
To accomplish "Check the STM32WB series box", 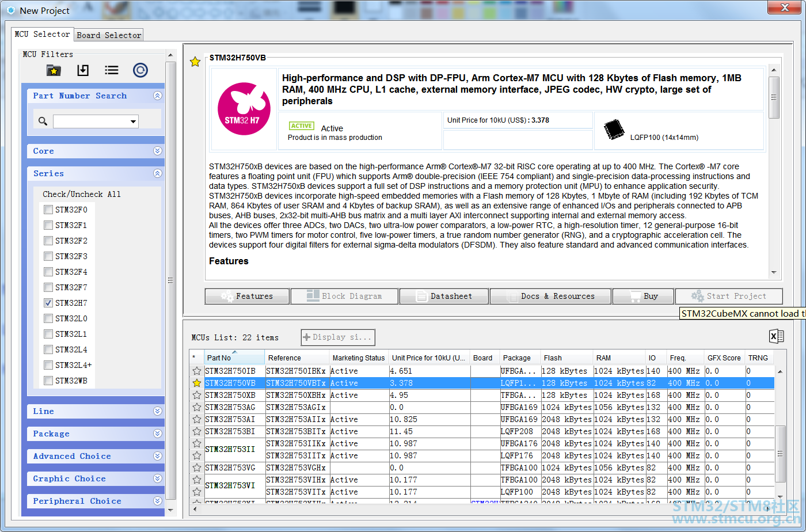I will [x=48, y=381].
